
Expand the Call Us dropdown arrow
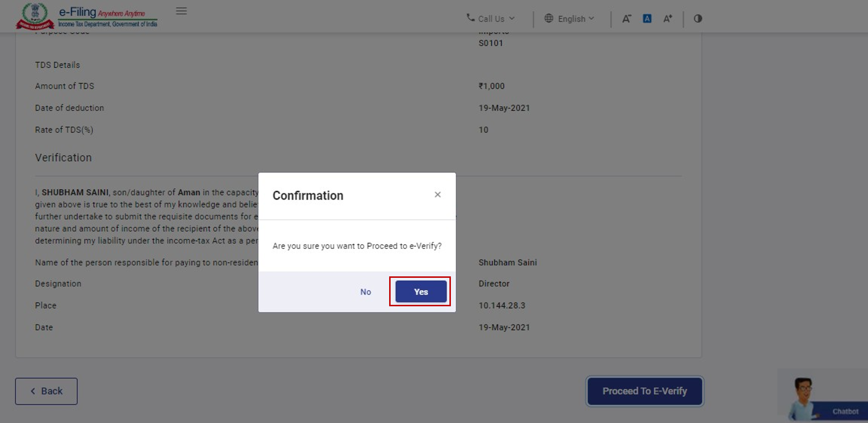point(512,18)
